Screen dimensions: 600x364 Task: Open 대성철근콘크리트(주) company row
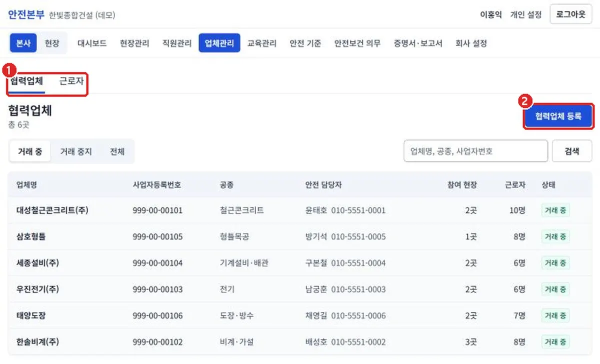click(300, 210)
